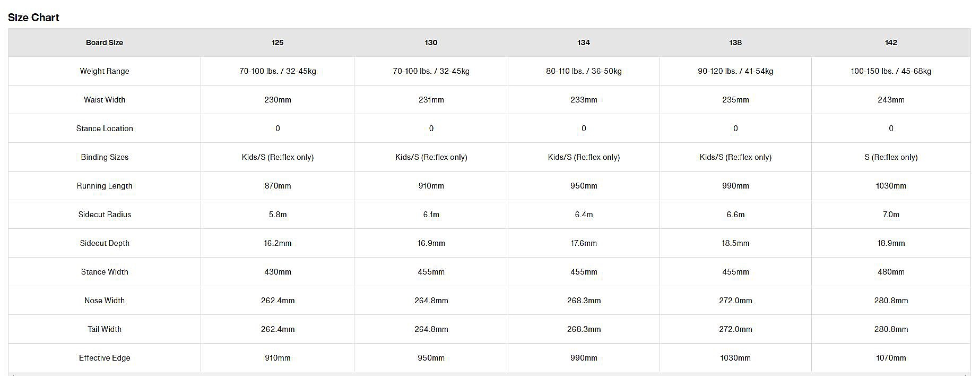980x376 pixels.
Task: Click the 125 board size column header
Action: click(x=277, y=42)
